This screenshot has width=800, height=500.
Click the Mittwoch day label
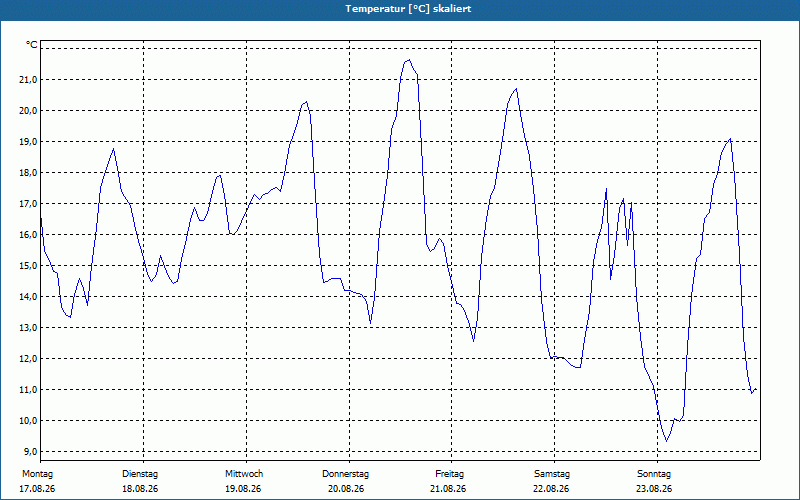pos(244,474)
